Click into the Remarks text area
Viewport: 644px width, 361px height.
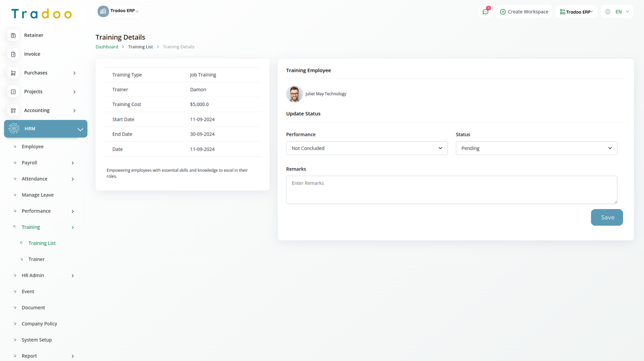(451, 190)
